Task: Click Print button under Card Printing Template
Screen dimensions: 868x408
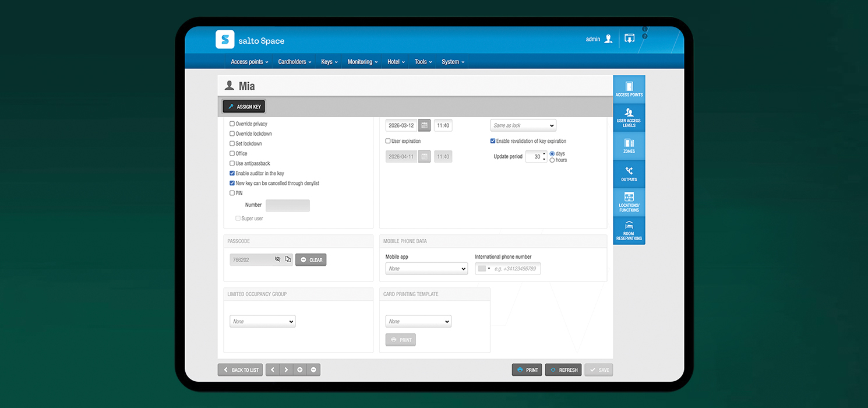Action: point(401,340)
